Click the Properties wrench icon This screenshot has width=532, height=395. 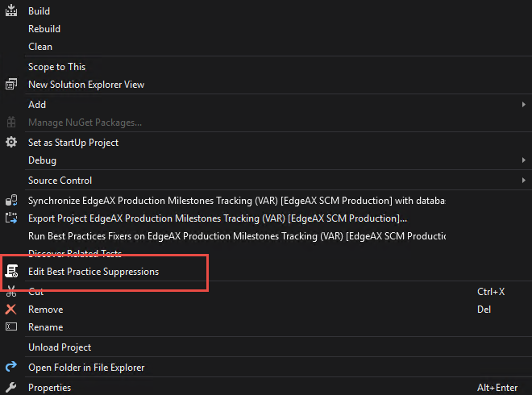point(11,388)
